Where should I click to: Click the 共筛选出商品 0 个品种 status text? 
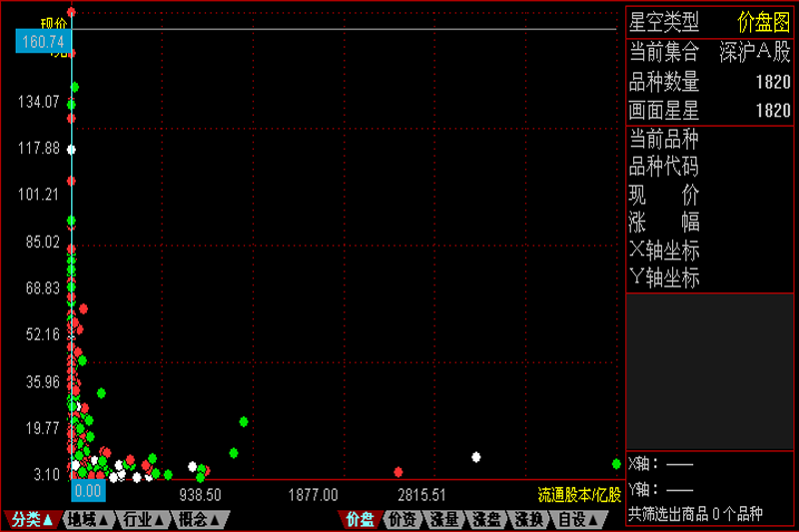[x=695, y=514]
